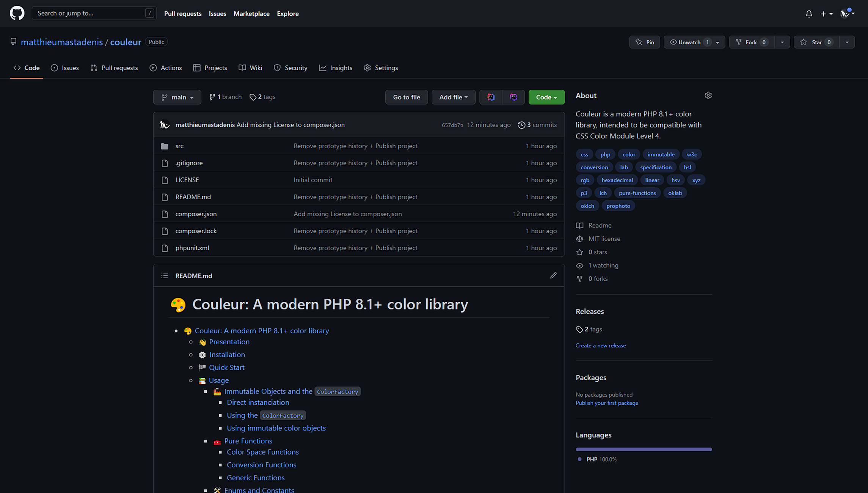Click Create a new release

coord(601,345)
